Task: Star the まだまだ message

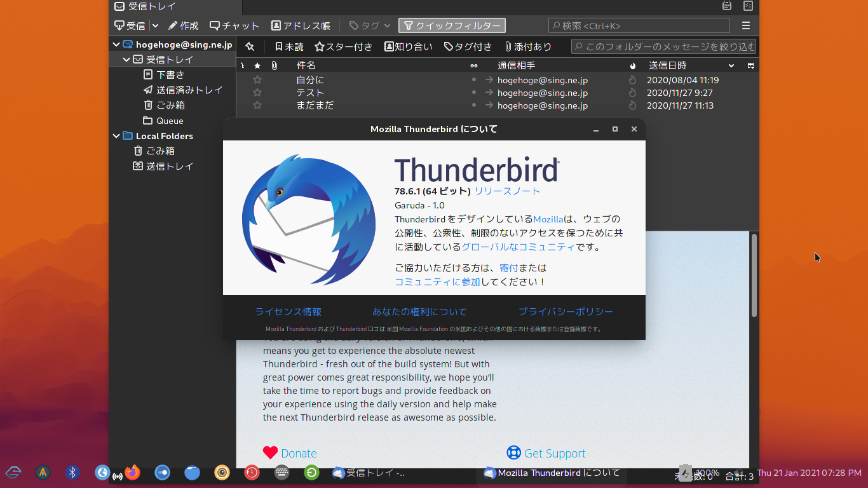Action: 257,105
